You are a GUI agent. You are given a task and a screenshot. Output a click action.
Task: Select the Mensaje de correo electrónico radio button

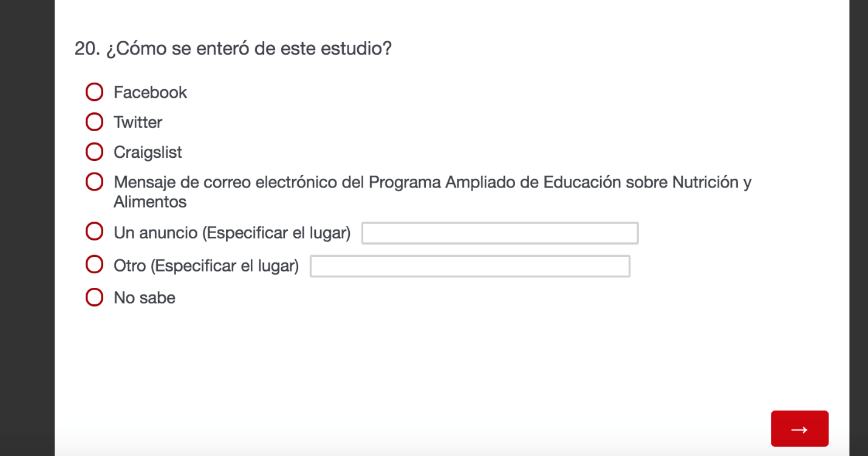point(94,182)
